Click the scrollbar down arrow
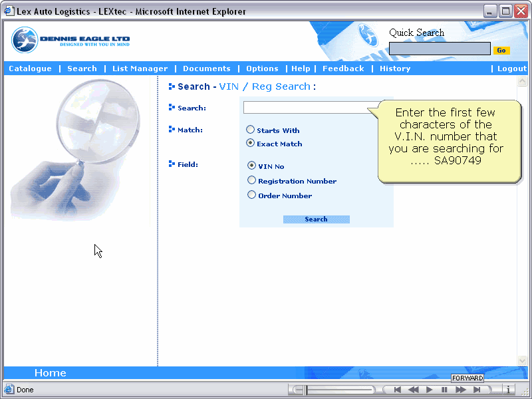The width and height of the screenshot is (532, 399). [x=522, y=360]
